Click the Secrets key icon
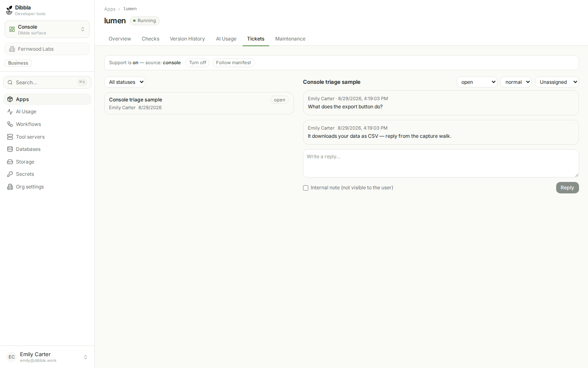588x368 pixels. click(10, 174)
